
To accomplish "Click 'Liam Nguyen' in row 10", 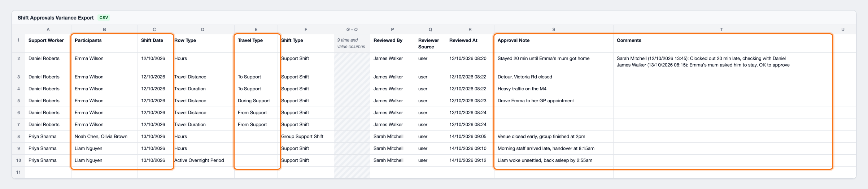I will point(104,160).
